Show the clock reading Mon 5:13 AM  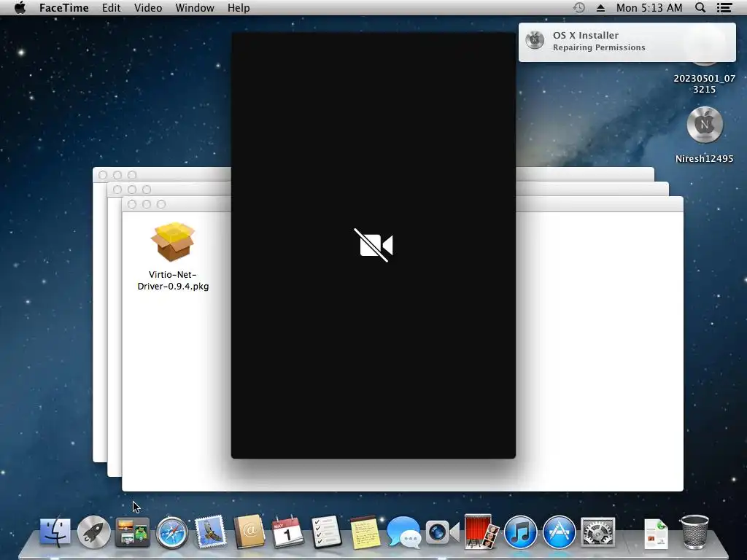click(x=649, y=8)
